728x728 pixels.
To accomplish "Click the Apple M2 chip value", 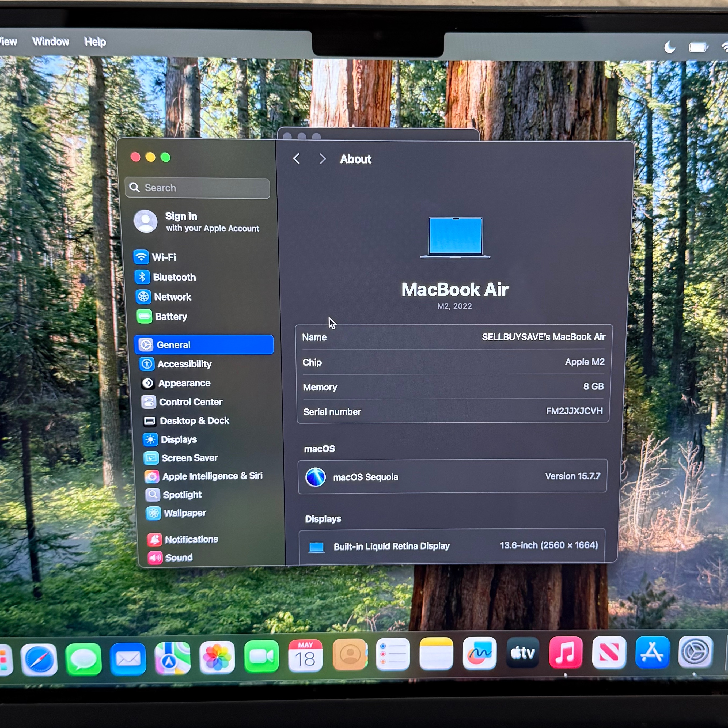I will [x=585, y=362].
